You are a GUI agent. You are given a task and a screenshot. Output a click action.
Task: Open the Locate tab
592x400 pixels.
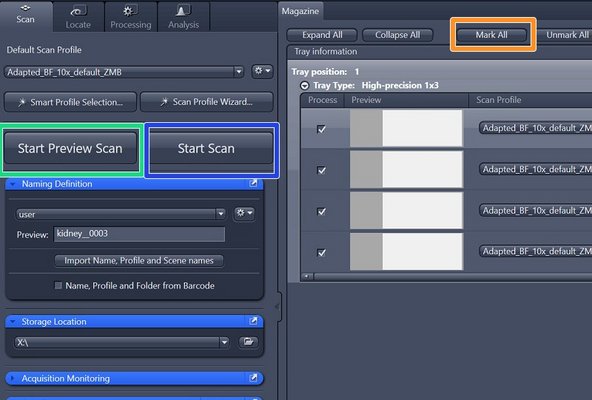click(x=78, y=17)
